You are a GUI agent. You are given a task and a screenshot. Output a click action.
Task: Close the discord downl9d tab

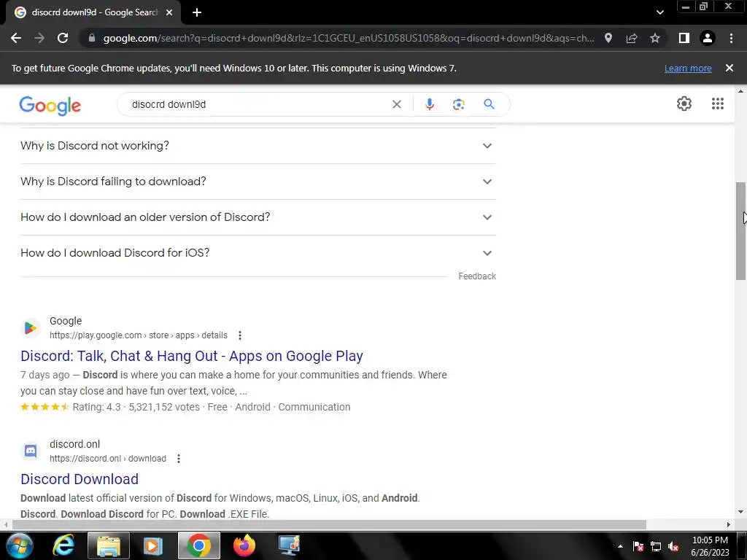[x=169, y=12]
